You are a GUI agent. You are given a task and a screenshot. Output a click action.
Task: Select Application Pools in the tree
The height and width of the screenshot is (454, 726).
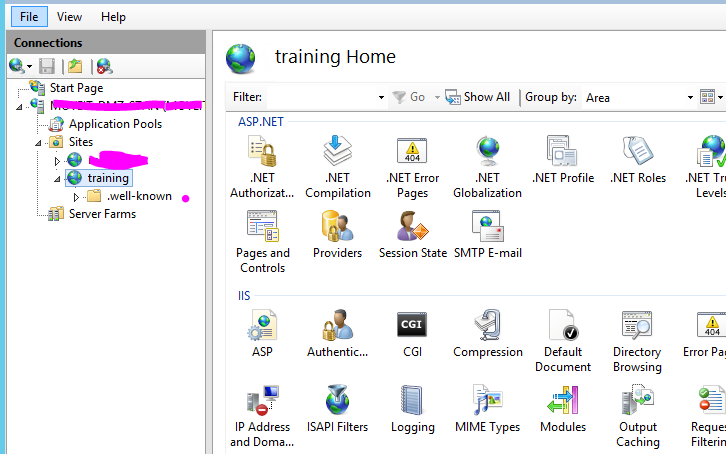115,124
